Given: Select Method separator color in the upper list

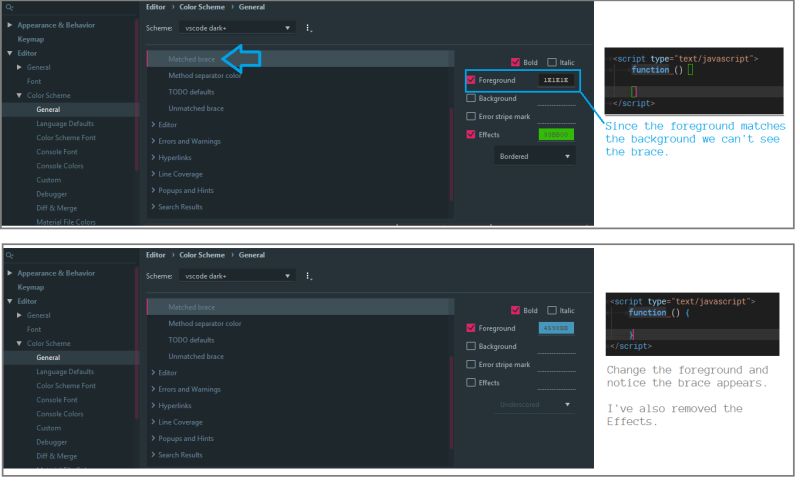Looking at the screenshot, I should pos(205,75).
